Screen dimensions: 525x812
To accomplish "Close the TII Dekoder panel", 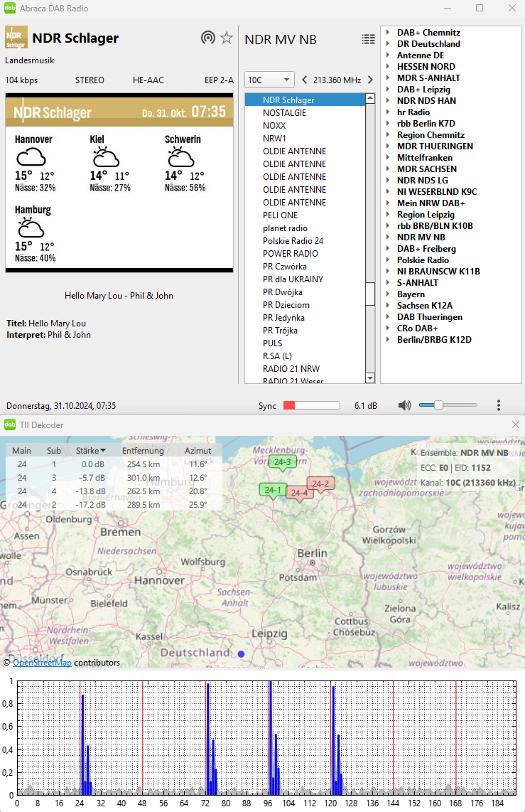I will pyautogui.click(x=516, y=424).
